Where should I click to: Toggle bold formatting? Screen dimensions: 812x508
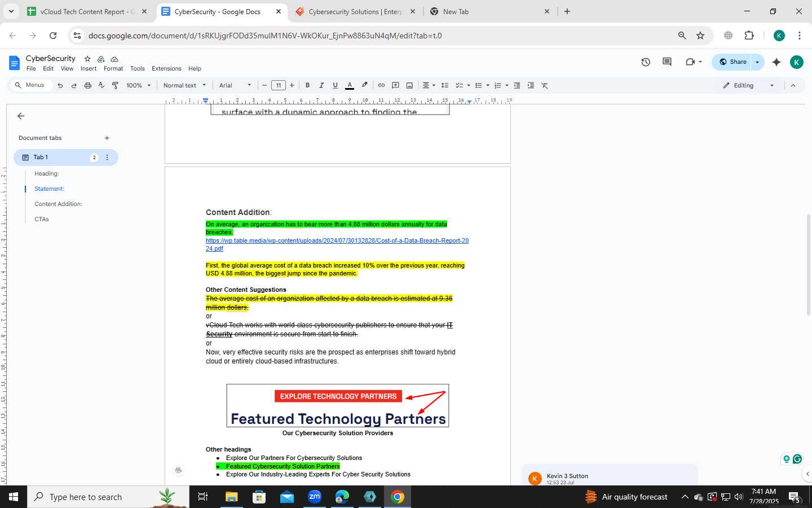[x=307, y=85]
